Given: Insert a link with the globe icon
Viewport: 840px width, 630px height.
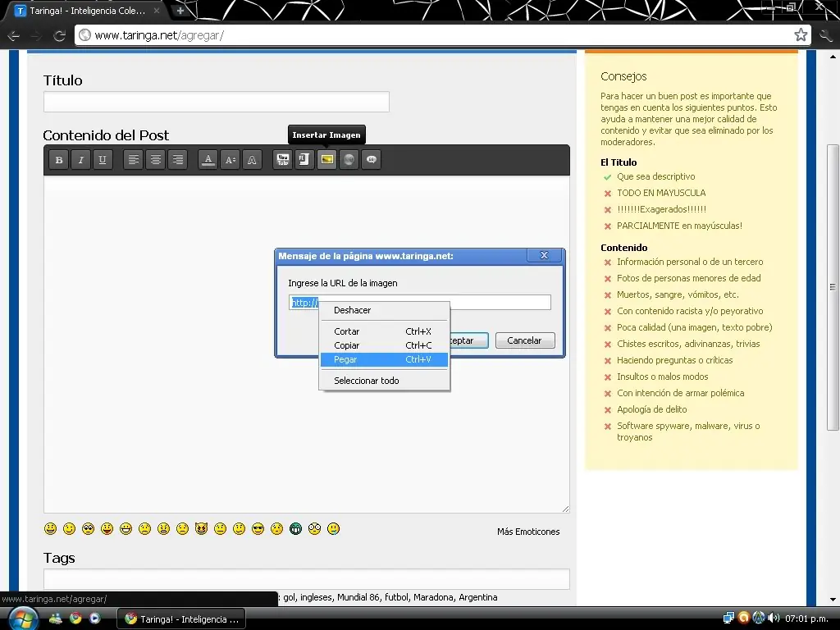Looking at the screenshot, I should point(349,160).
